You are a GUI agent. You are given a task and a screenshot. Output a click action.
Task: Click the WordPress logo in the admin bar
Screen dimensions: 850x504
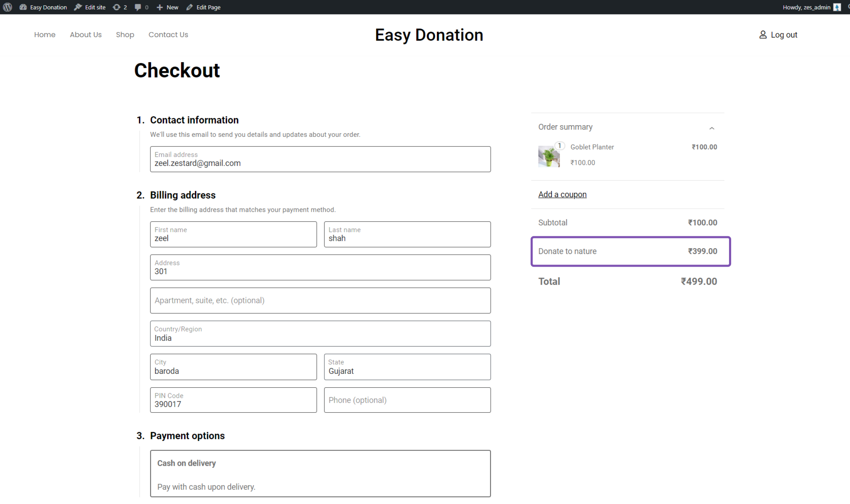tap(7, 7)
